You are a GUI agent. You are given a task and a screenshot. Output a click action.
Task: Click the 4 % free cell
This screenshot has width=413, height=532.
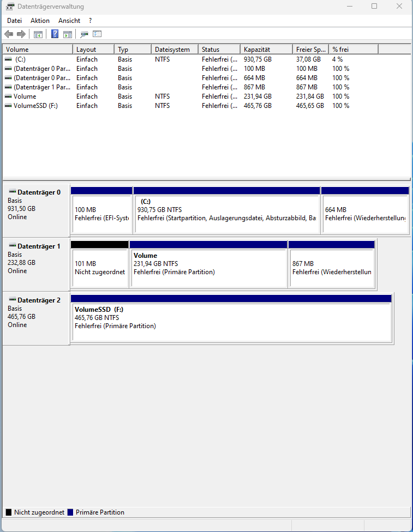pyautogui.click(x=338, y=59)
